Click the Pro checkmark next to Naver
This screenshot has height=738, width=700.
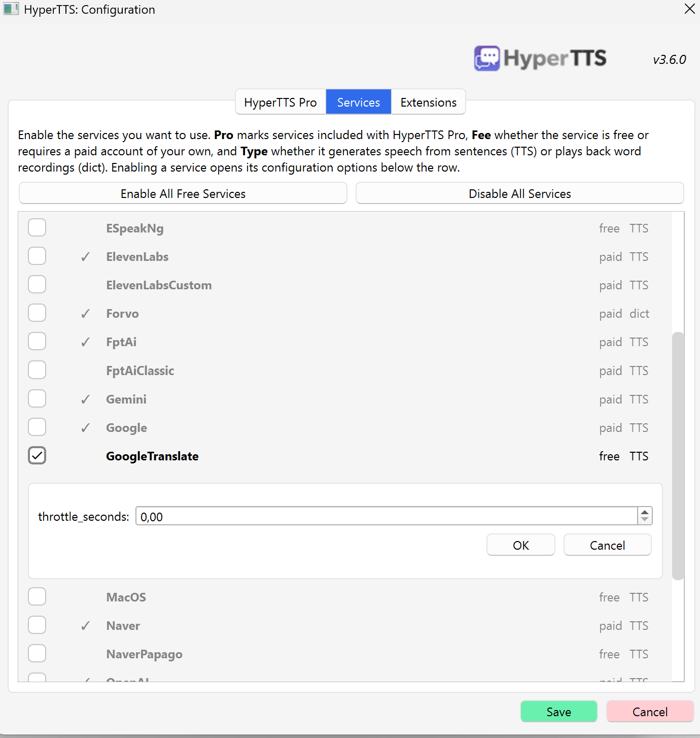86,626
